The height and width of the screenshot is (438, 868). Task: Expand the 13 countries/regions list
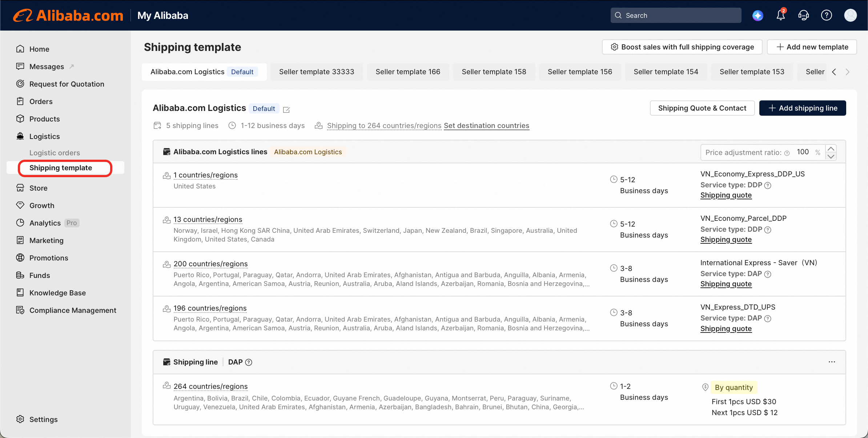click(208, 219)
